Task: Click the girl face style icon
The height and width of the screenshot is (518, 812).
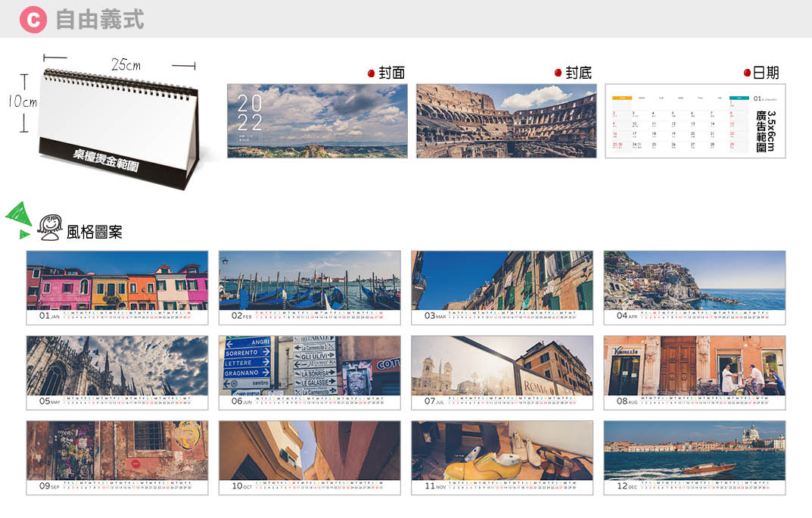Action: coord(51,228)
